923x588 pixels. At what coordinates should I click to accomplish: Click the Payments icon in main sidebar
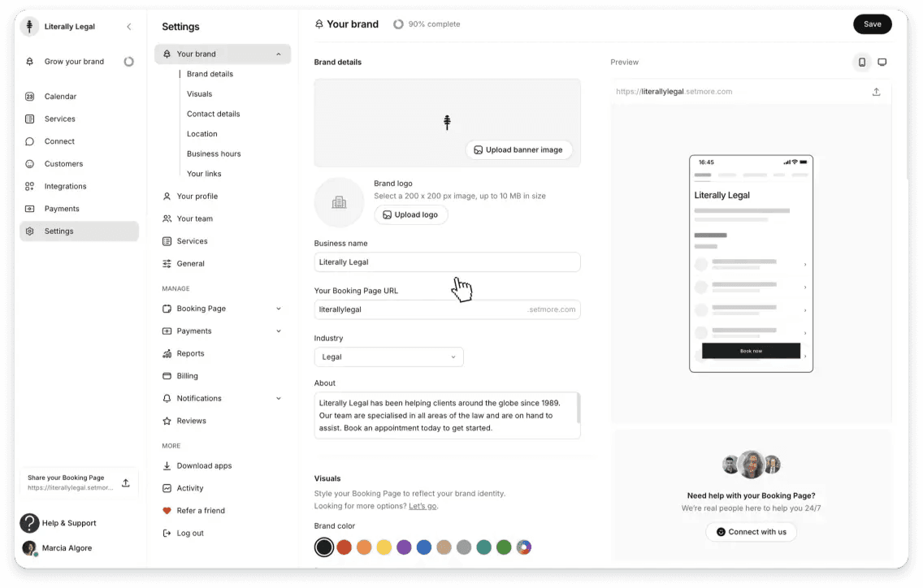[x=29, y=209]
